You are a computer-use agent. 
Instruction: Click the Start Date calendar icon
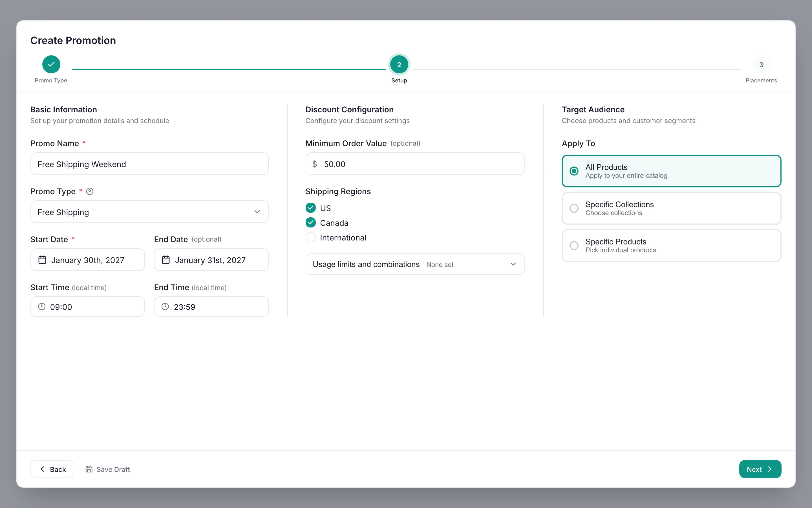42,260
